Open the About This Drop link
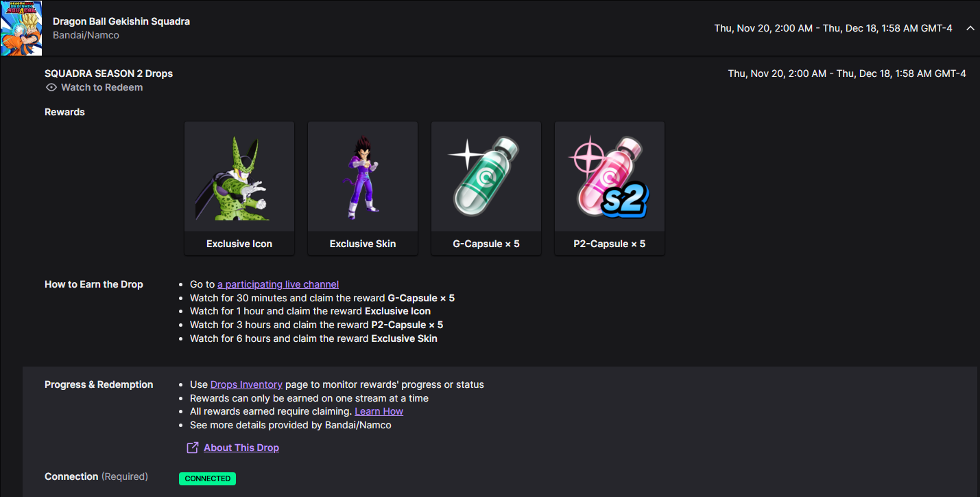The width and height of the screenshot is (980, 497). [x=241, y=448]
